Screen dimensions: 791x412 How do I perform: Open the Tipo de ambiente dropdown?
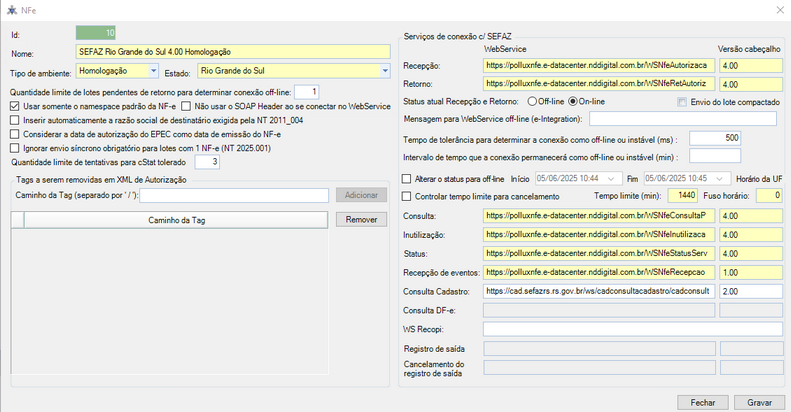pyautogui.click(x=152, y=71)
